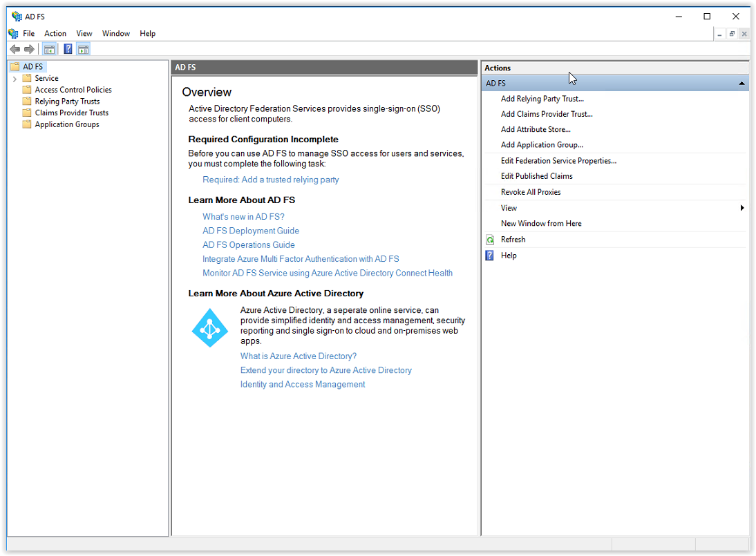756x556 pixels.
Task: Close the inner MDI child window
Action: tap(744, 34)
